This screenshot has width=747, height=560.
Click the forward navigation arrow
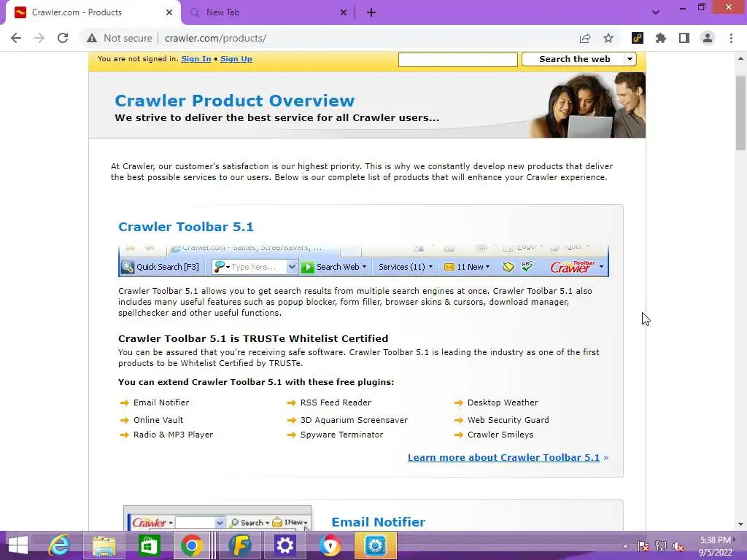tap(39, 38)
